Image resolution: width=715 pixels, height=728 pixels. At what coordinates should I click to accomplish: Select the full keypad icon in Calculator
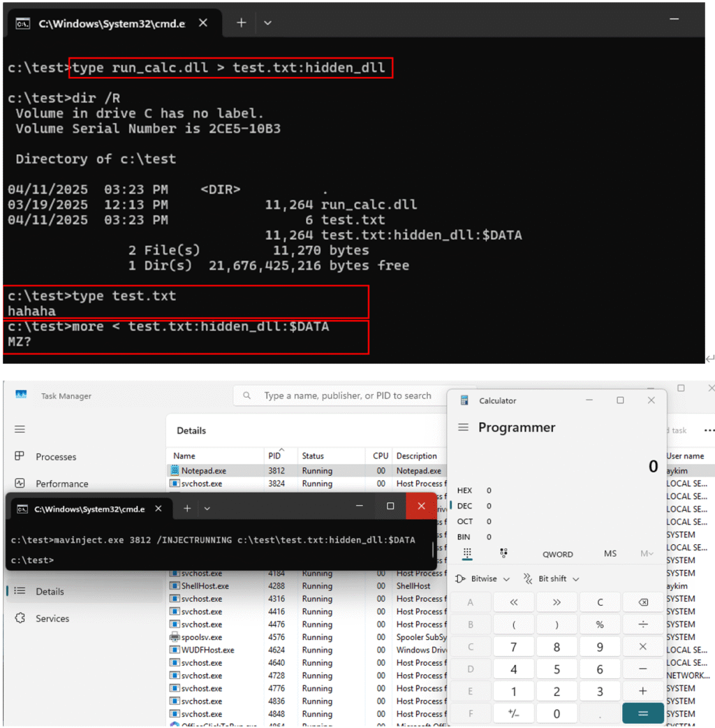(x=467, y=553)
